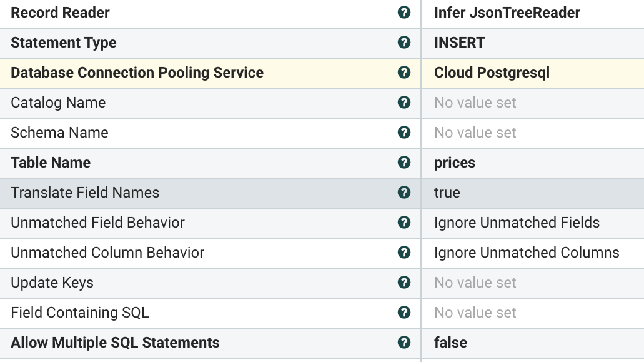Select the Infer JsonTreeReader value
Screen dimensions: 644x362
pyautogui.click(x=507, y=13)
